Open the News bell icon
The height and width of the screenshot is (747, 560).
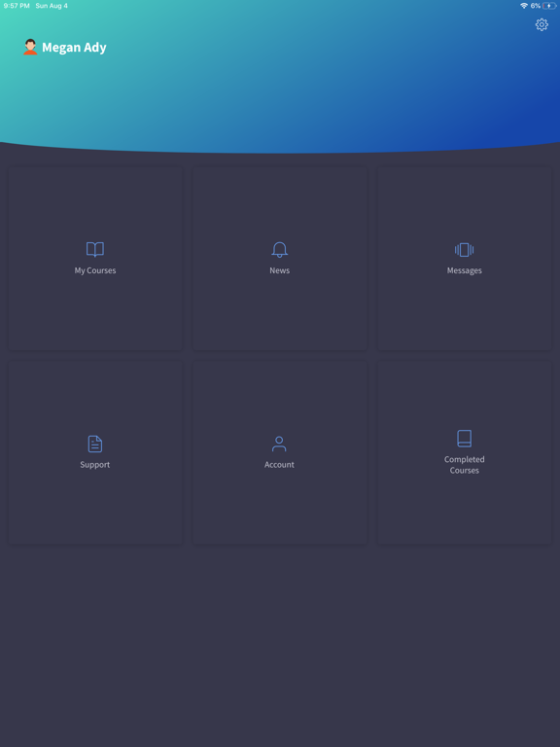tap(280, 250)
